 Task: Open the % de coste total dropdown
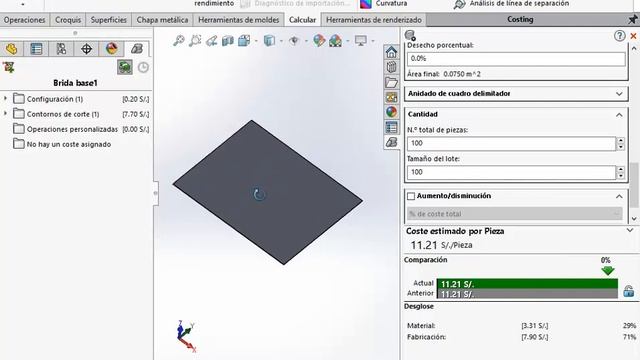[514, 214]
